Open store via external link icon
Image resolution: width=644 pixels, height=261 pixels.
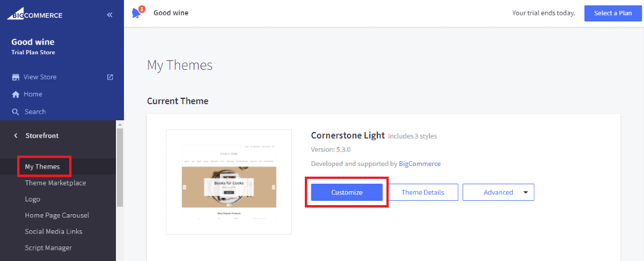[x=110, y=77]
